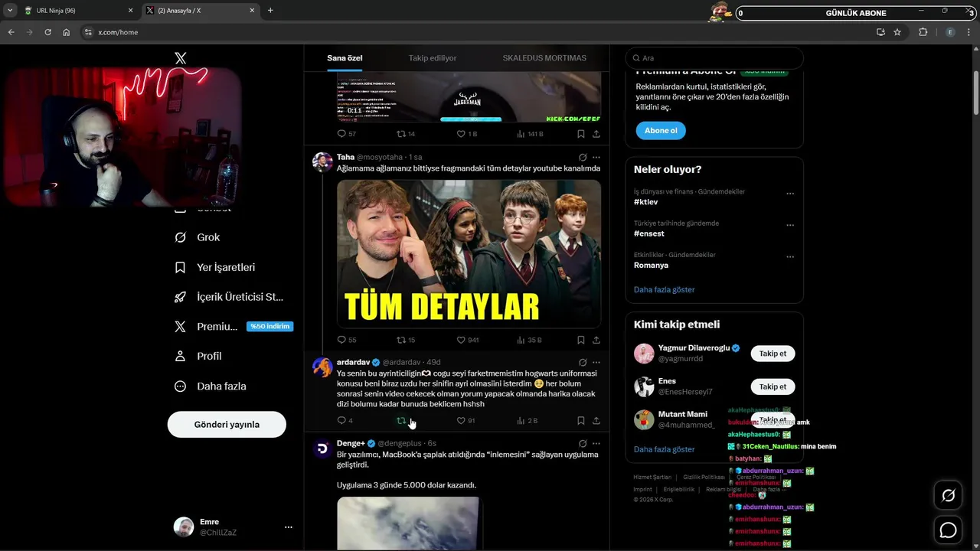This screenshot has width=980, height=551.
Task: Open account menu for Emre @ChillZaZ
Action: (x=233, y=527)
